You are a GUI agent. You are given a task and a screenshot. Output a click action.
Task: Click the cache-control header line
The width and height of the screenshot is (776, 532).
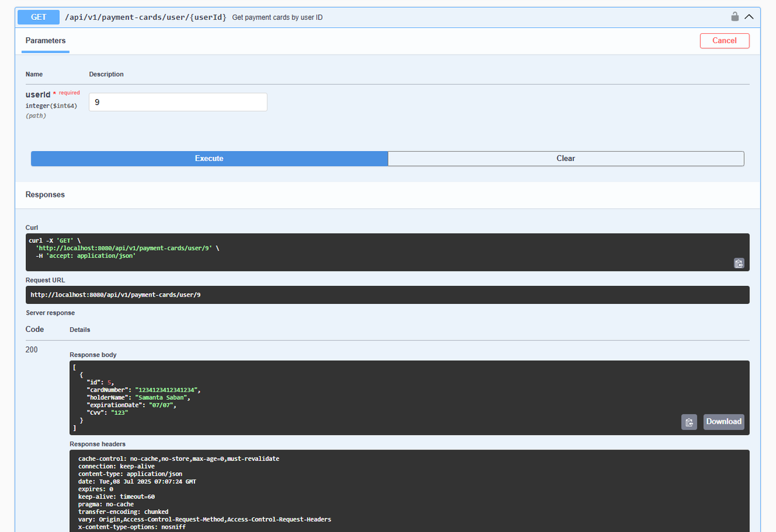(178, 459)
